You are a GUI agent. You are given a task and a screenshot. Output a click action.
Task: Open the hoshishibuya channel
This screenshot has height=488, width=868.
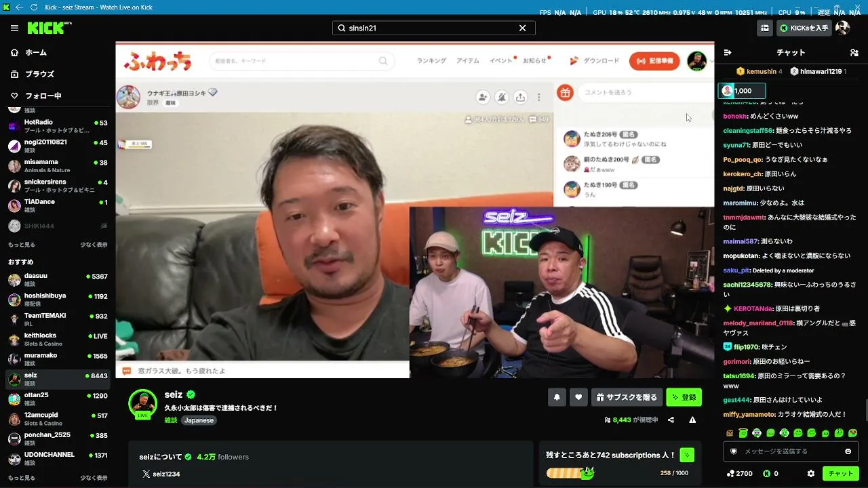pyautogui.click(x=58, y=299)
